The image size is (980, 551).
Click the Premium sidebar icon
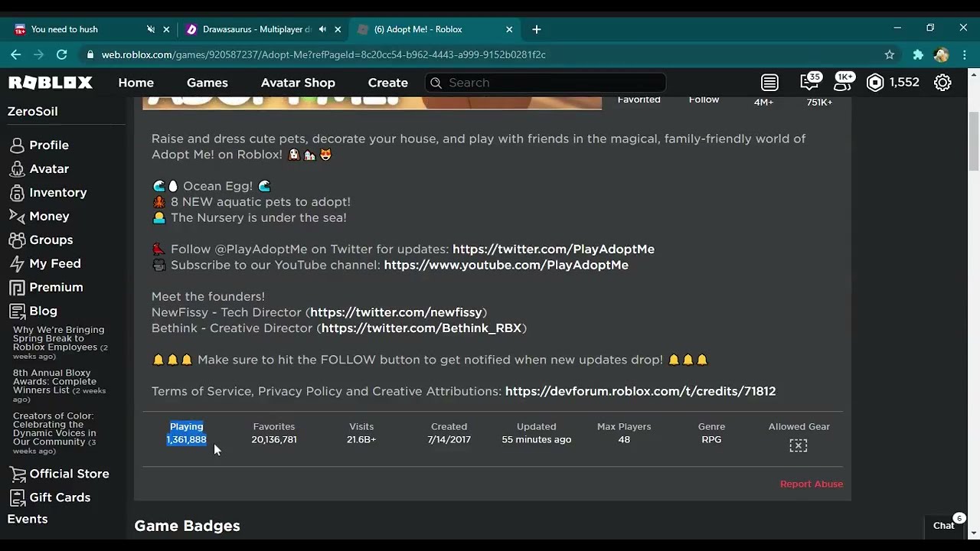[17, 288]
